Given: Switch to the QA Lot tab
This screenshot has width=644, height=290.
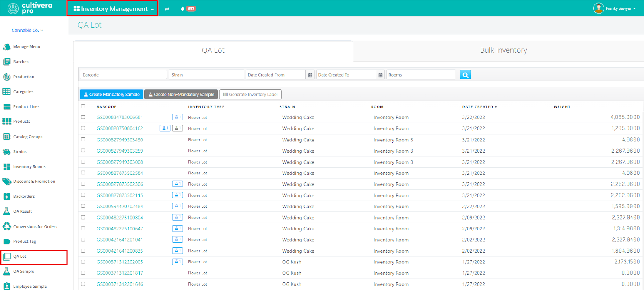Looking at the screenshot, I should click(x=213, y=51).
